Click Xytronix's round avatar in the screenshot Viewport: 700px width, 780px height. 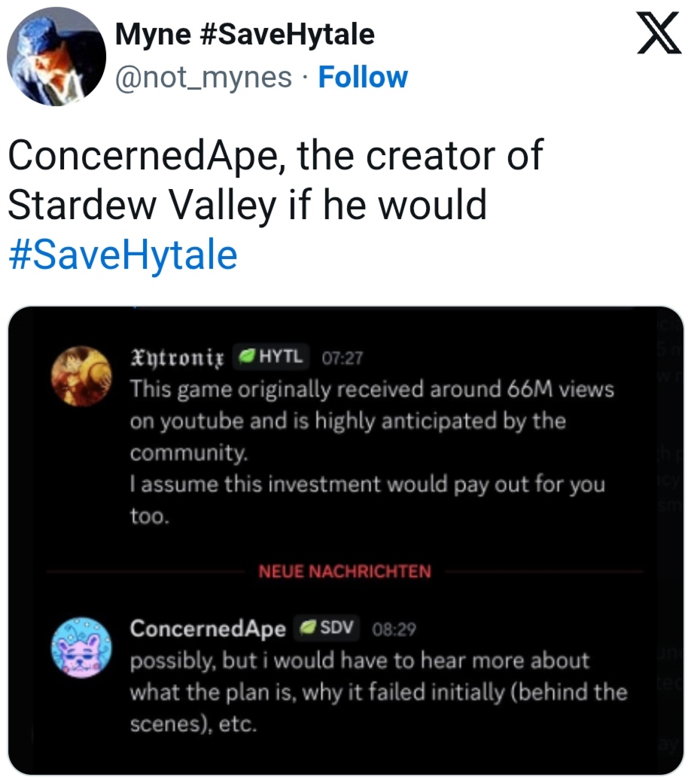pos(81,376)
